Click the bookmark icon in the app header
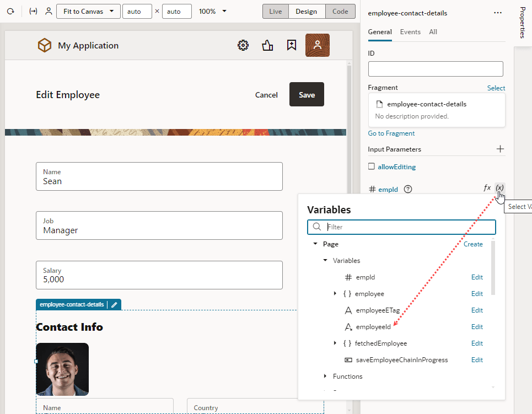 click(x=292, y=45)
